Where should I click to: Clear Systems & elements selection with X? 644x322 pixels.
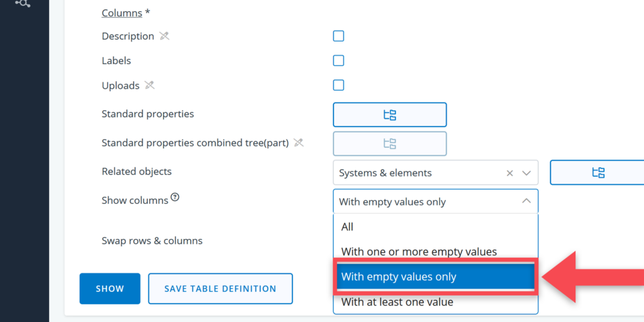(510, 172)
